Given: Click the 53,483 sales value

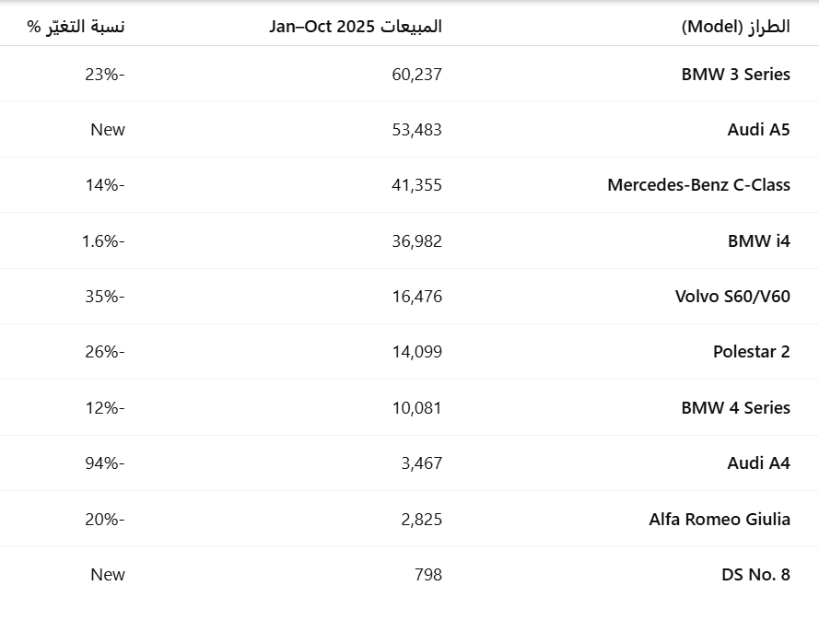Looking at the screenshot, I should click(416, 130).
